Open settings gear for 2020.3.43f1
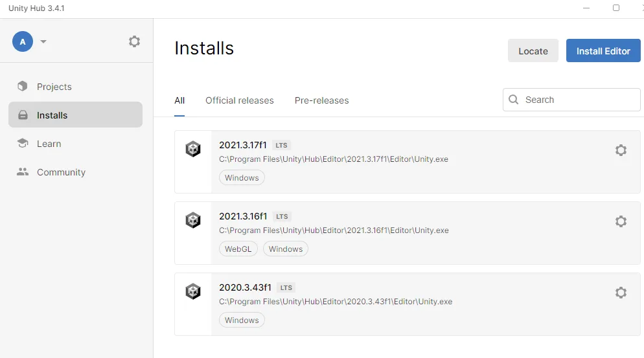Image resolution: width=644 pixels, height=358 pixels. point(621,293)
